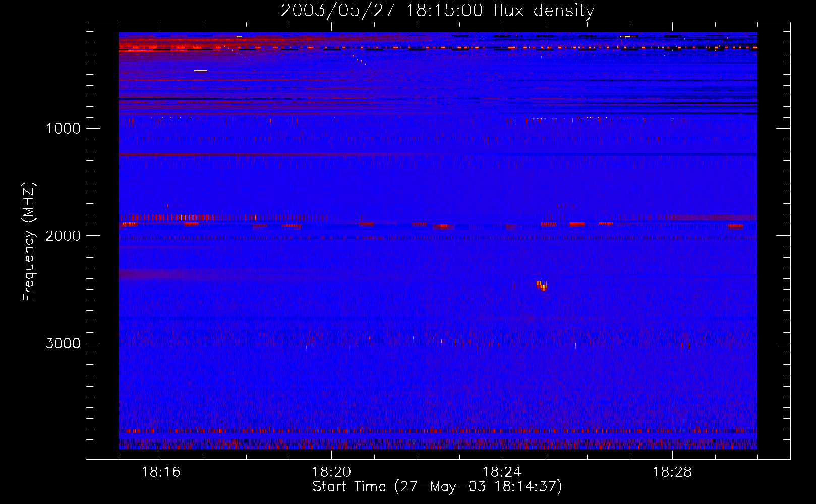Click the 'Frequency (MHZ)' axis title
The width and height of the screenshot is (816, 504).
coord(29,242)
